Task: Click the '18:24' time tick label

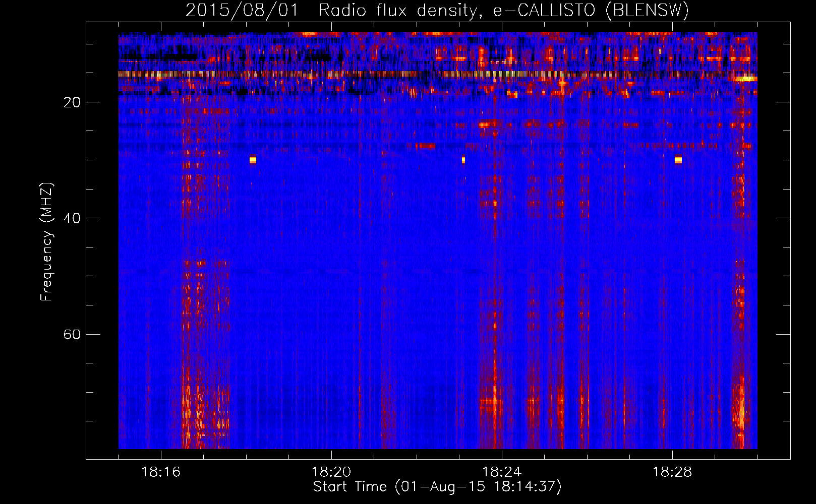Action: [502, 472]
